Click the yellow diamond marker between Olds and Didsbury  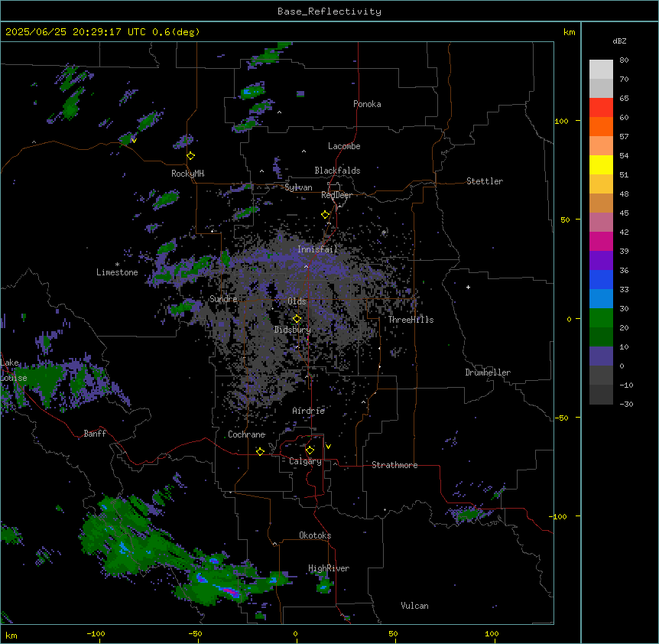pos(297,319)
